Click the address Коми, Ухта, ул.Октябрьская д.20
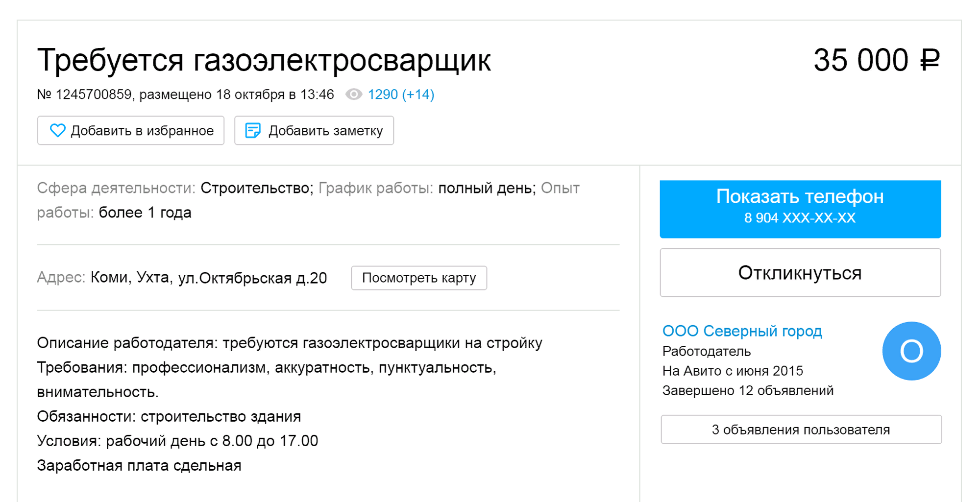This screenshot has width=980, height=502. [209, 278]
